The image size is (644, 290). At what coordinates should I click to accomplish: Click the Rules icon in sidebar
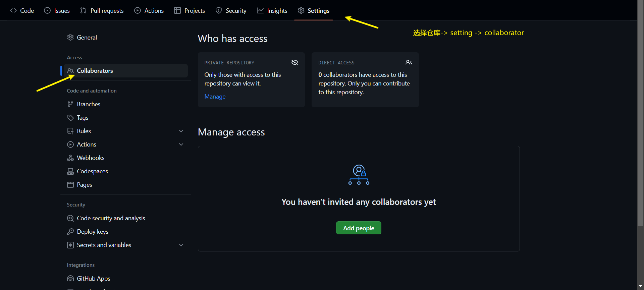[x=70, y=131]
